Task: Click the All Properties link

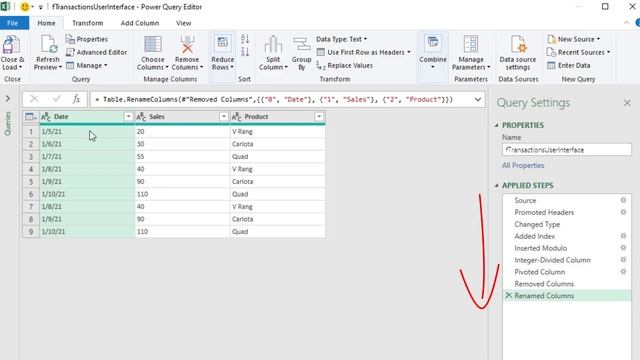Action: coord(523,165)
